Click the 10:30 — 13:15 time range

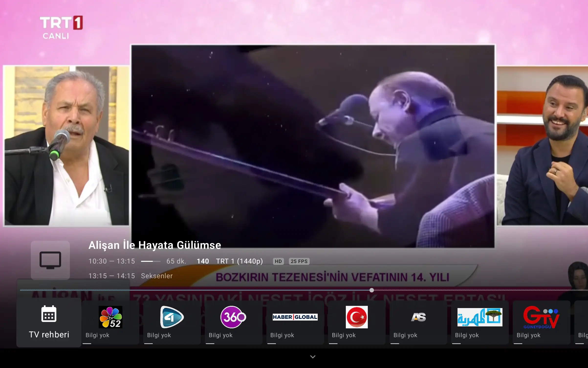112,261
